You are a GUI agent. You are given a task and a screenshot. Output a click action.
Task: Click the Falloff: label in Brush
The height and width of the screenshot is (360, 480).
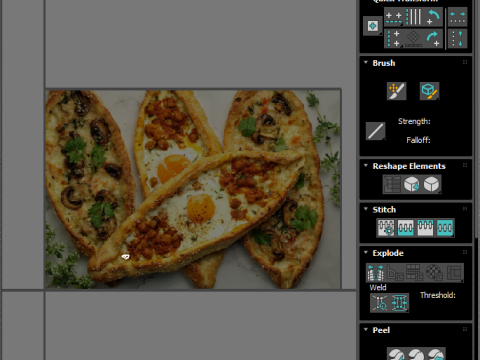pos(418,140)
